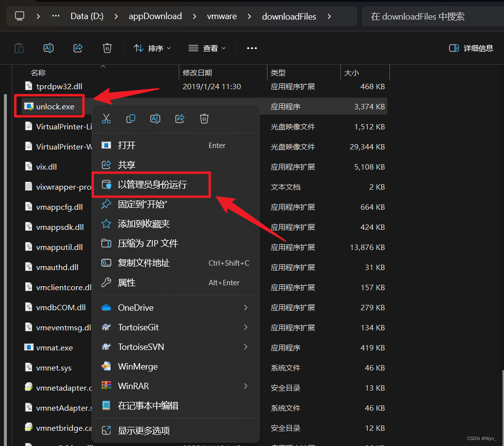The height and width of the screenshot is (446, 504).
Task: Select 压缩为 ZIP 文件 in the context menu
Action: point(175,244)
